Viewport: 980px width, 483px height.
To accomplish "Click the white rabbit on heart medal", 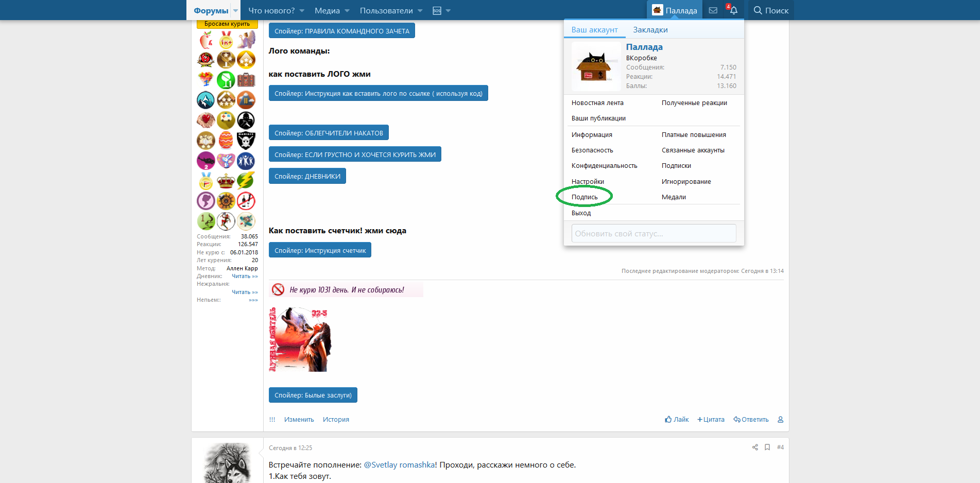I will click(x=226, y=161).
